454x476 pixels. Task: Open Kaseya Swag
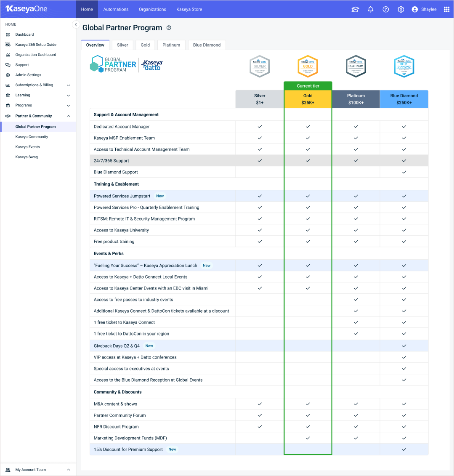click(27, 157)
